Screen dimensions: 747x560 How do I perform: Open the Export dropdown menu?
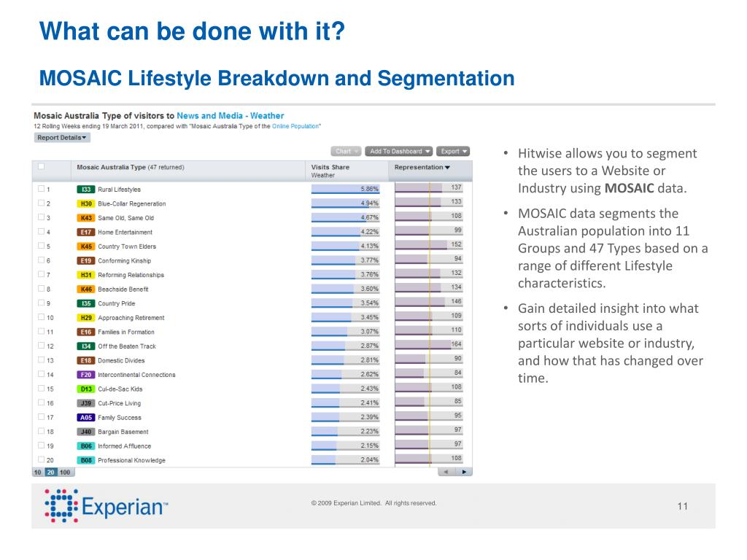tap(452, 152)
